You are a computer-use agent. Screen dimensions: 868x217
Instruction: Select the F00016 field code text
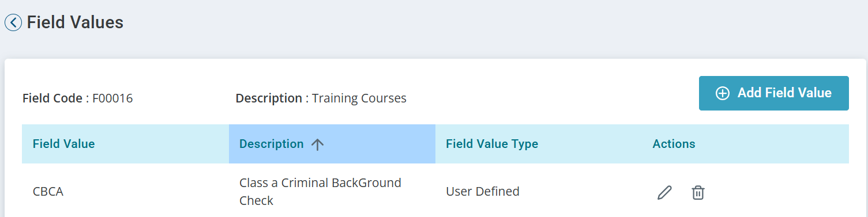(112, 98)
